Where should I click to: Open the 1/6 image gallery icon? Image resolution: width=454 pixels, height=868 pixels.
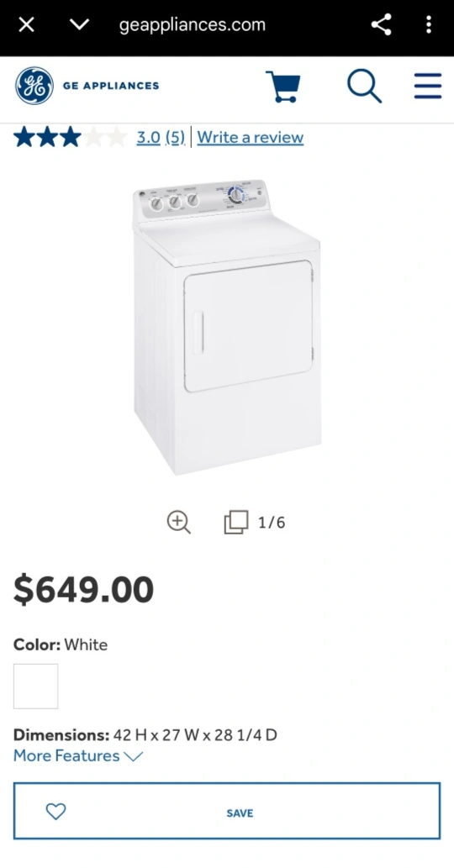tap(236, 522)
